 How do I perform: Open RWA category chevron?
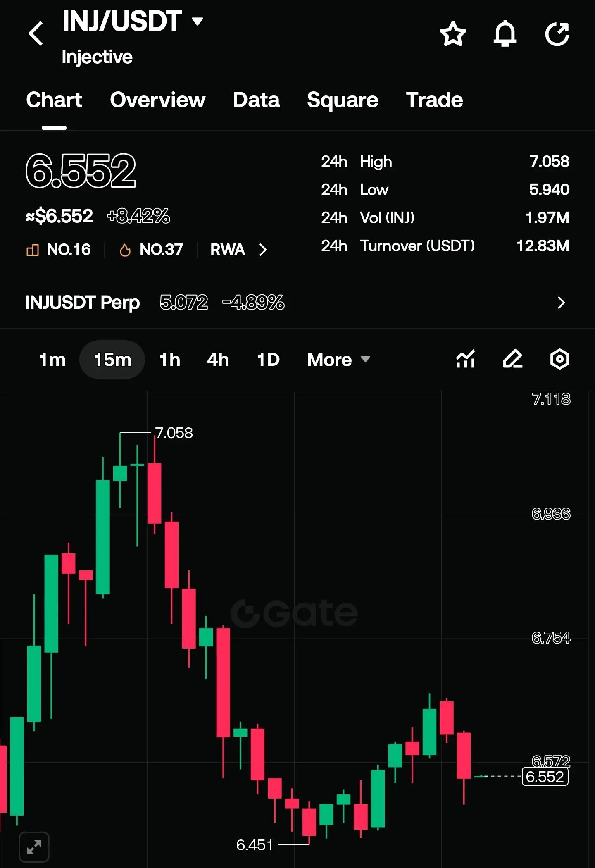point(263,250)
